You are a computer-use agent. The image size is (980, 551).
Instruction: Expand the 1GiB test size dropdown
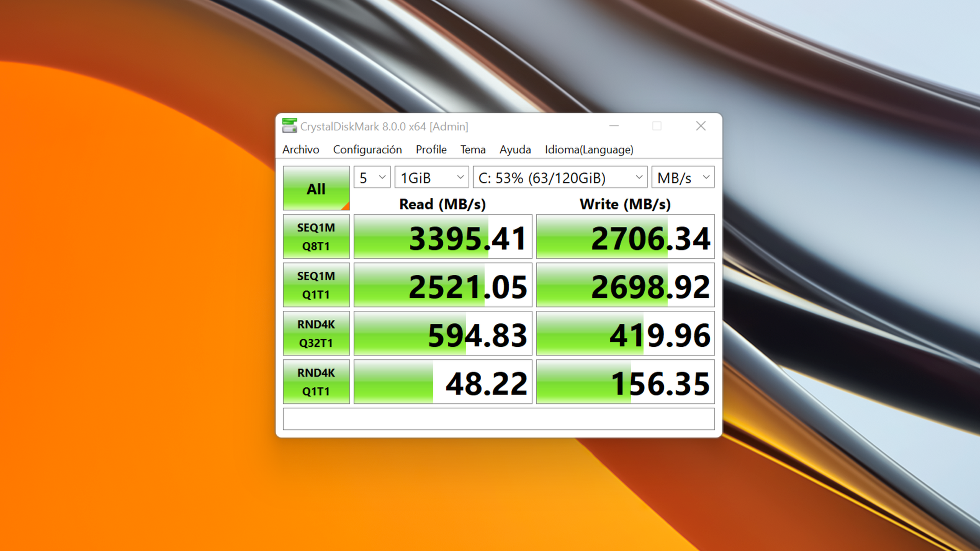click(x=431, y=177)
